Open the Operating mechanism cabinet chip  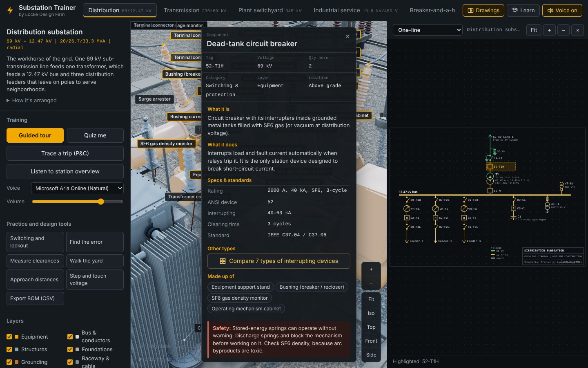246,309
